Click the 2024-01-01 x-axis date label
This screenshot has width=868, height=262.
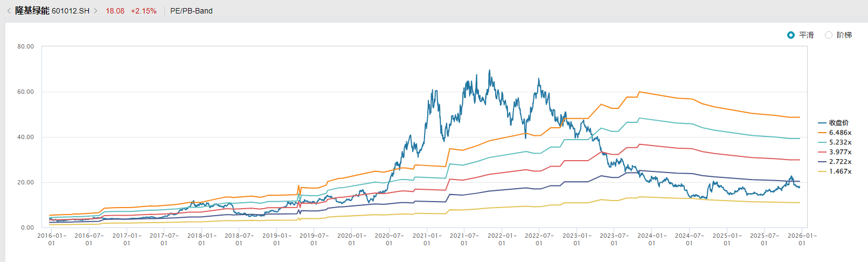point(652,239)
